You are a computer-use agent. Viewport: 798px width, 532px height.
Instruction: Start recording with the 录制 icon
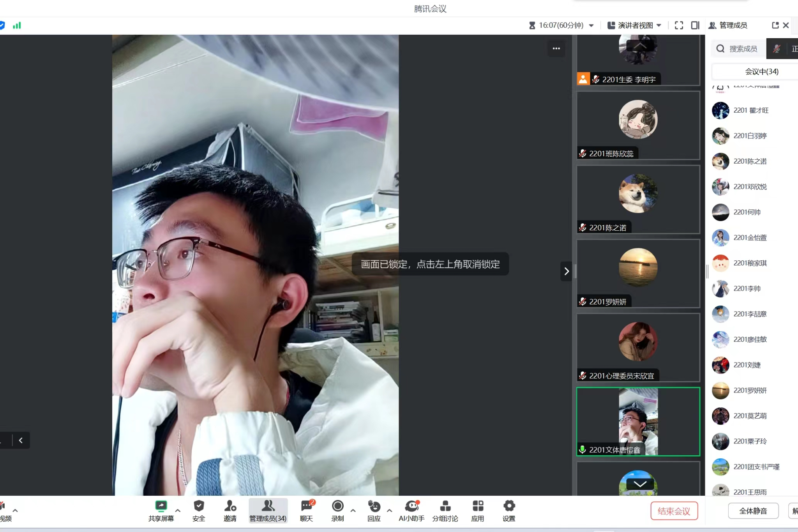coord(337,506)
